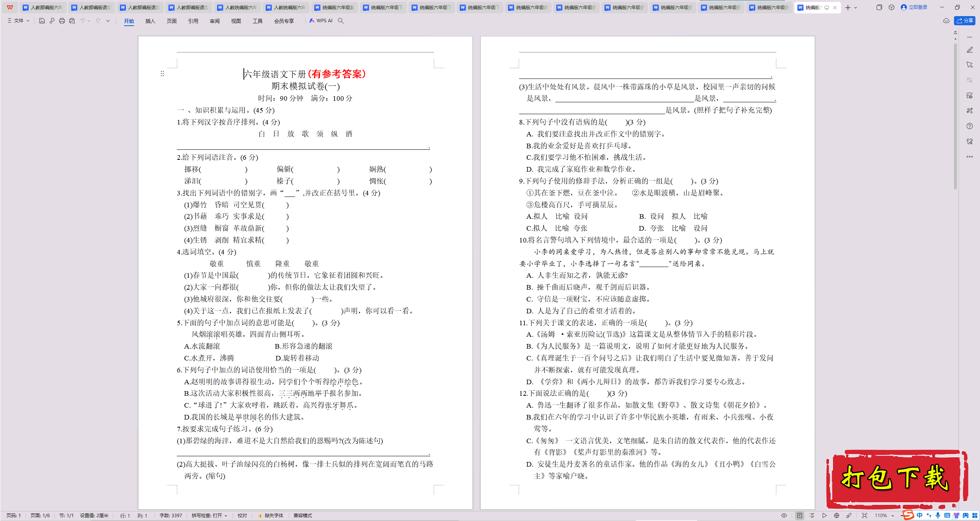
Task: Click page indicator 页面: 1/6
Action: pyautogui.click(x=40, y=516)
